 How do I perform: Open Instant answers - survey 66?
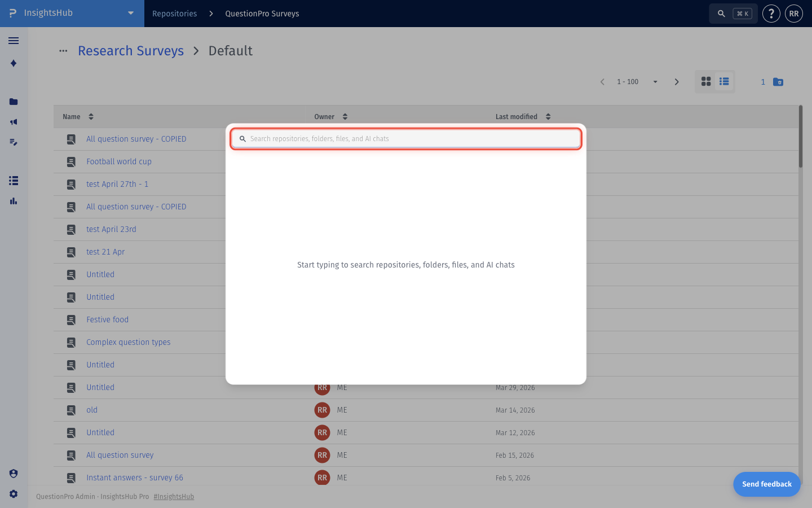pyautogui.click(x=135, y=478)
